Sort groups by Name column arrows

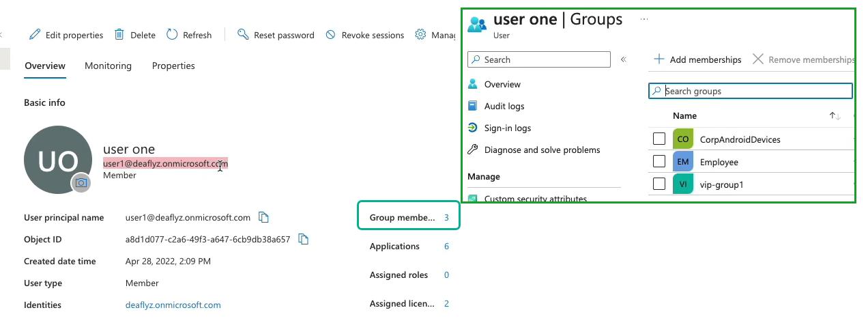pyautogui.click(x=835, y=116)
